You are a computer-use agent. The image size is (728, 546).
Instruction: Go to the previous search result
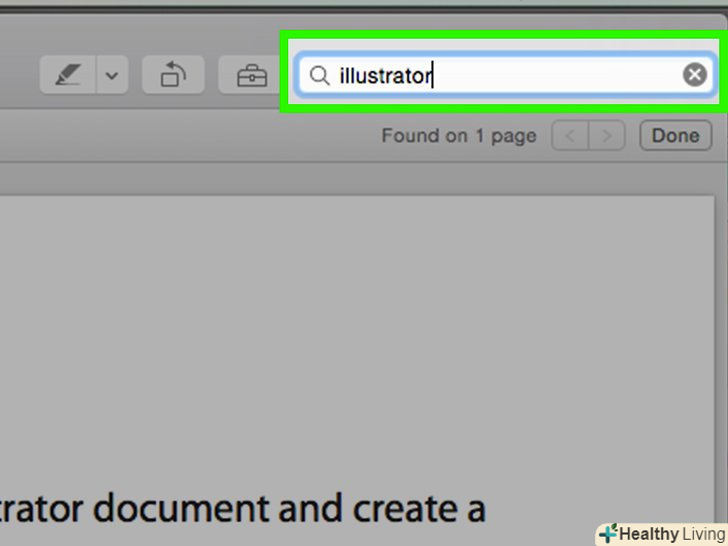570,136
